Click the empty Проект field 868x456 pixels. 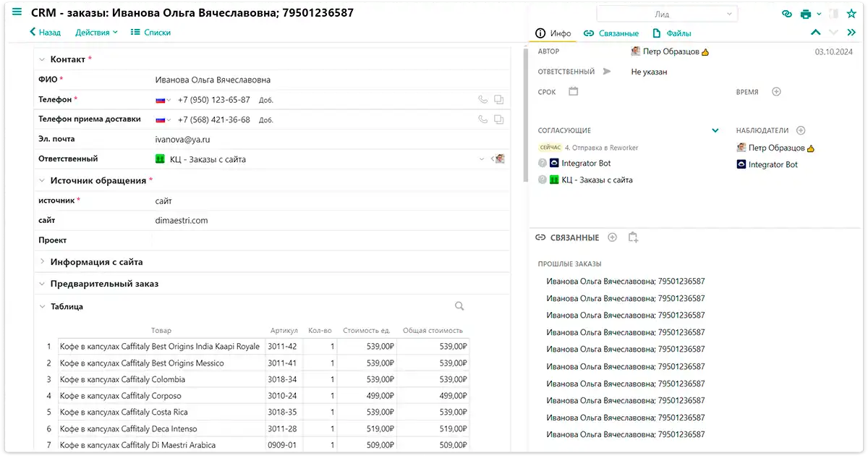[x=331, y=240]
